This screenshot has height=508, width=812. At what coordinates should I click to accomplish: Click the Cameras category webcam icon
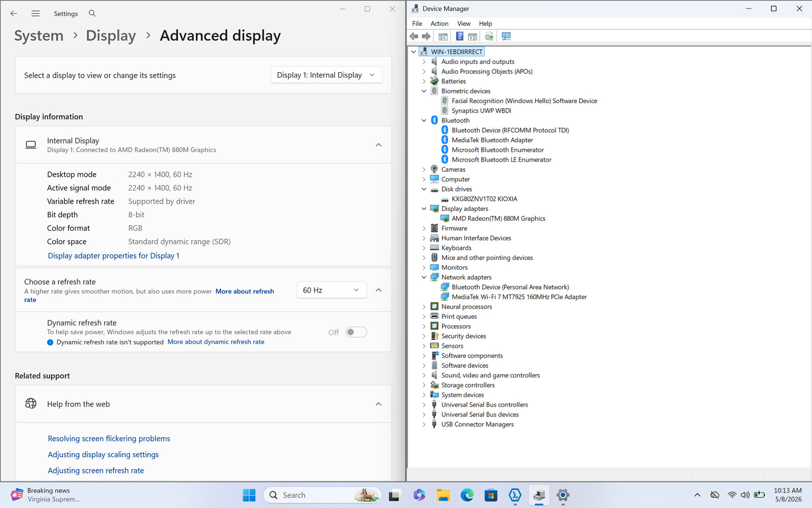click(434, 169)
